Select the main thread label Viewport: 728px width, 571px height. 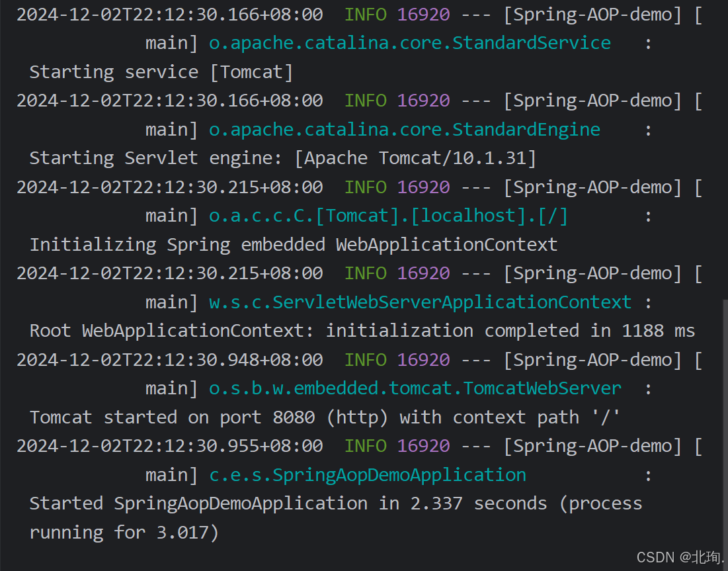[x=167, y=42]
